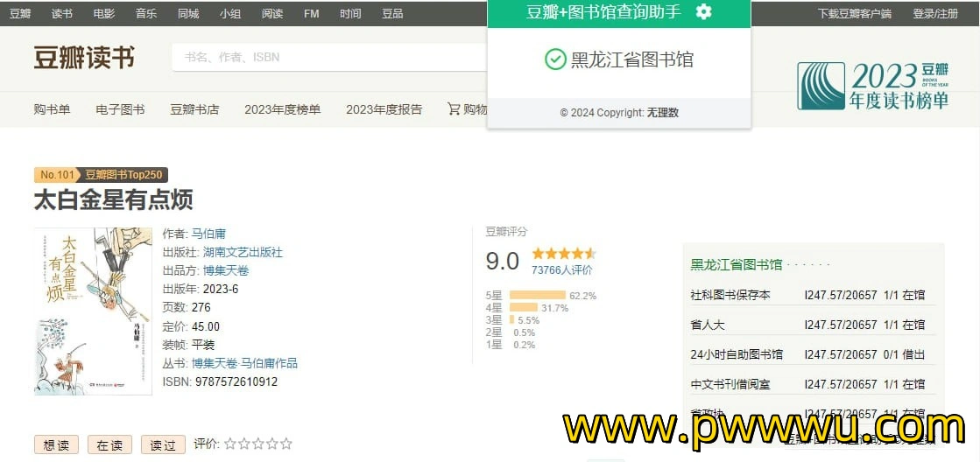Rate the book five stars
This screenshot has height=462, width=980.
click(x=286, y=444)
